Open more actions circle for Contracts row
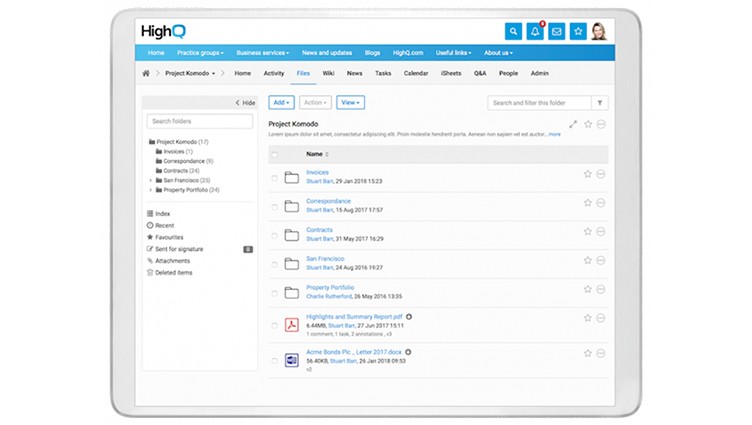Image resolution: width=752 pixels, height=425 pixels. tap(600, 232)
